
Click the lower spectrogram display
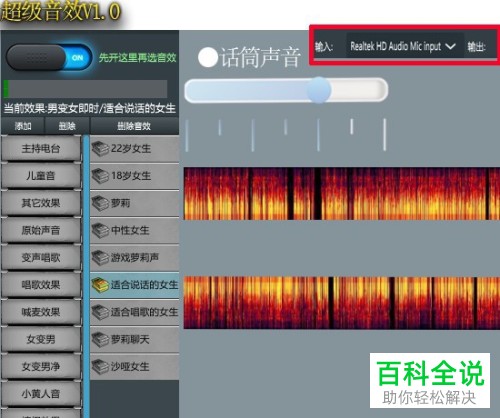pos(342,303)
